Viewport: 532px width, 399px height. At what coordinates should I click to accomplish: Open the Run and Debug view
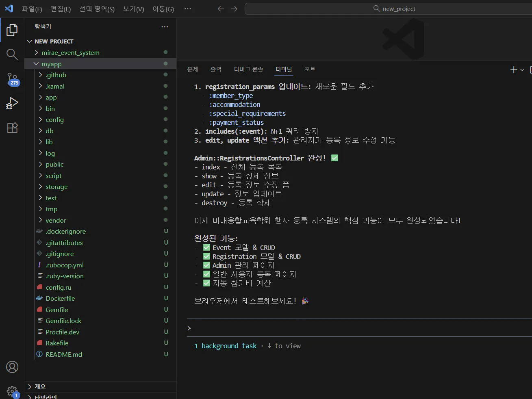coord(12,103)
